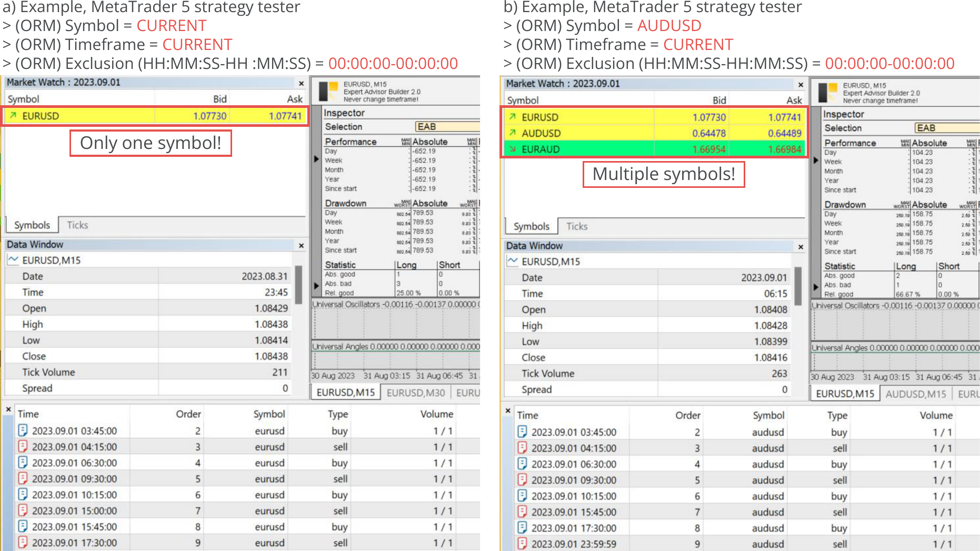Screen dimensions: 980x551
Task: Select the AUDUSD,M15 chart tab in example b
Action: pos(915,394)
